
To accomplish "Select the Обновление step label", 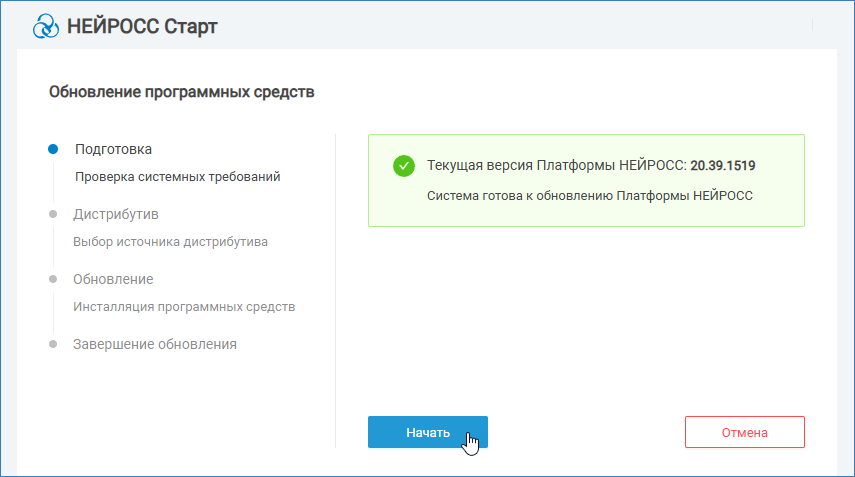I will 113,279.
